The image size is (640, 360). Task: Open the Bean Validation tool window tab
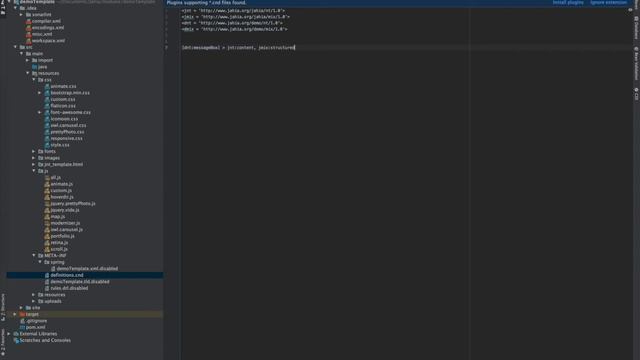(636, 63)
